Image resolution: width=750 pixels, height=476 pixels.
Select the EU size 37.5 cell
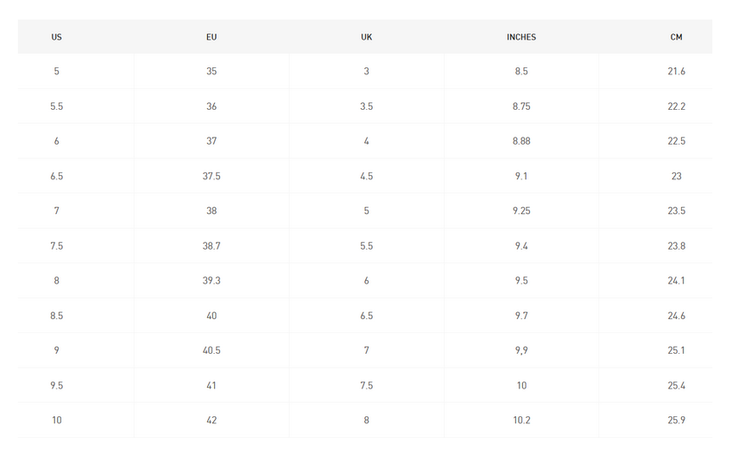[x=211, y=176]
